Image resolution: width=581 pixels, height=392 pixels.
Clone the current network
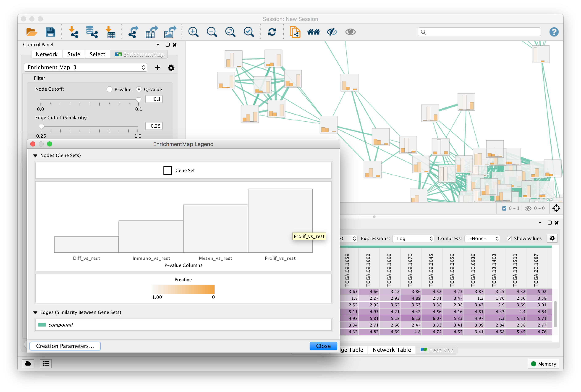295,32
